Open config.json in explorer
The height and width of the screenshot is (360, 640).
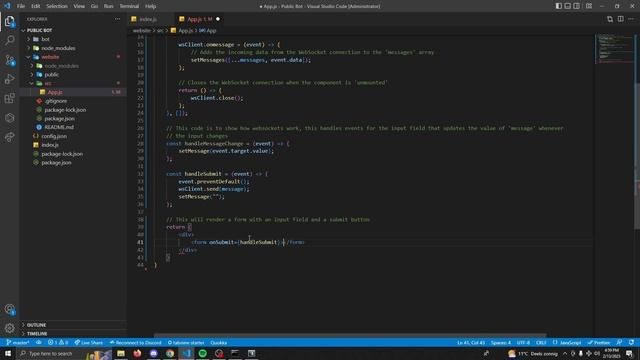click(x=73, y=136)
